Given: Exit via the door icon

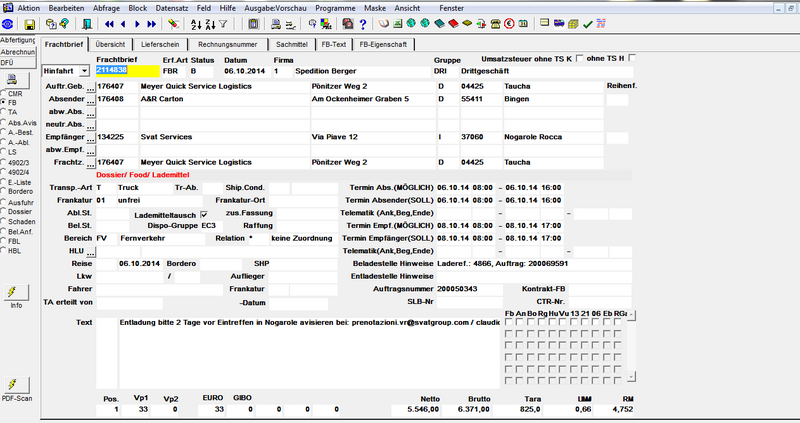Looking at the screenshot, I should click(87, 24).
